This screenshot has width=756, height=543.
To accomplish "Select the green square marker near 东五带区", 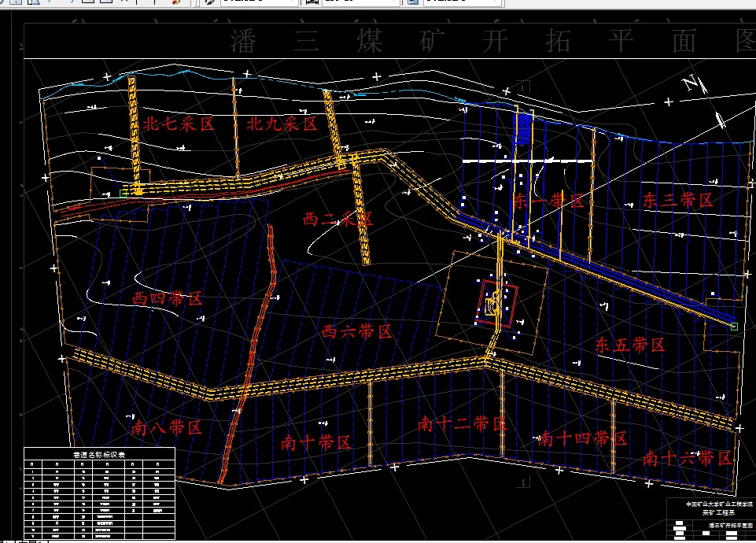I will pyautogui.click(x=734, y=327).
